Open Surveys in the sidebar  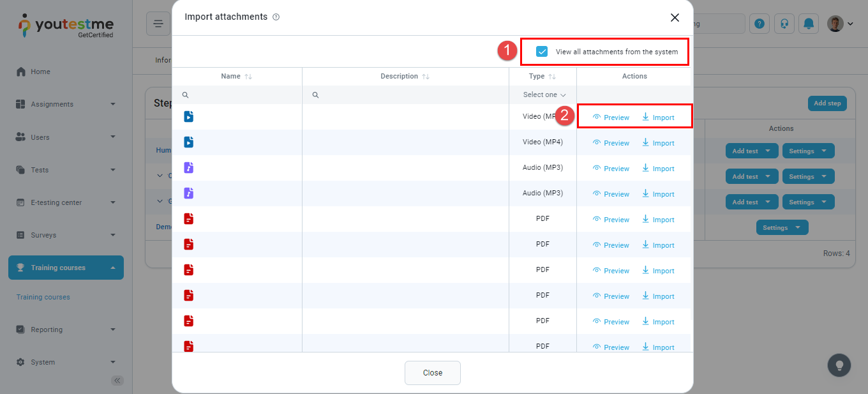click(x=43, y=235)
